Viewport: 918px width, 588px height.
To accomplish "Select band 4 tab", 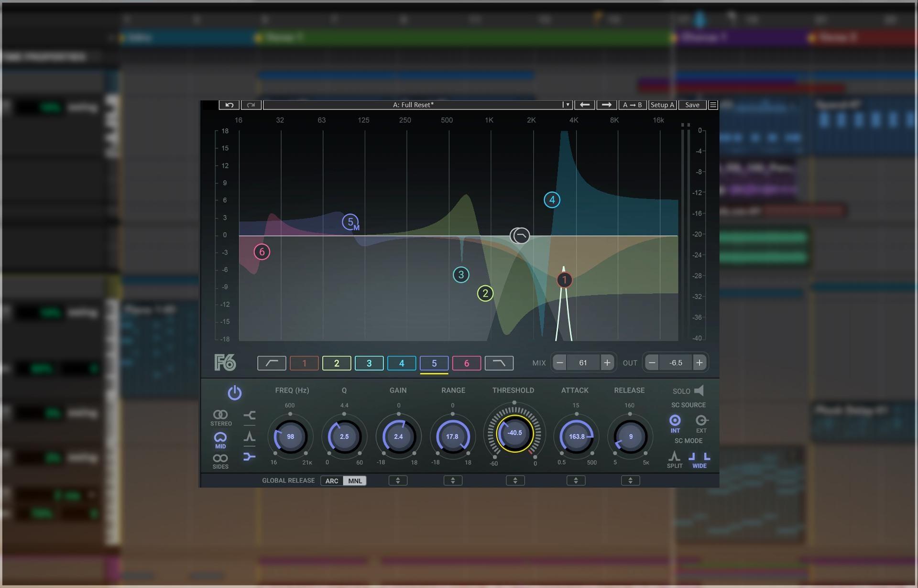I will pyautogui.click(x=402, y=363).
